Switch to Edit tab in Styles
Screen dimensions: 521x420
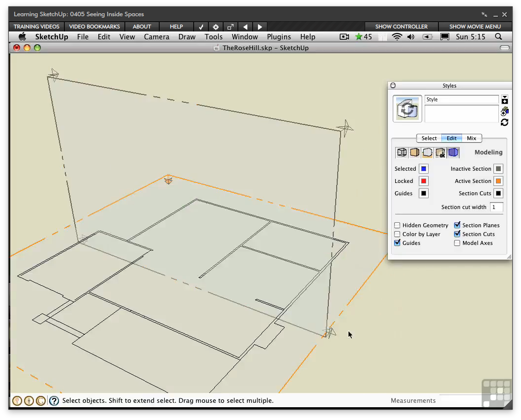click(x=452, y=138)
